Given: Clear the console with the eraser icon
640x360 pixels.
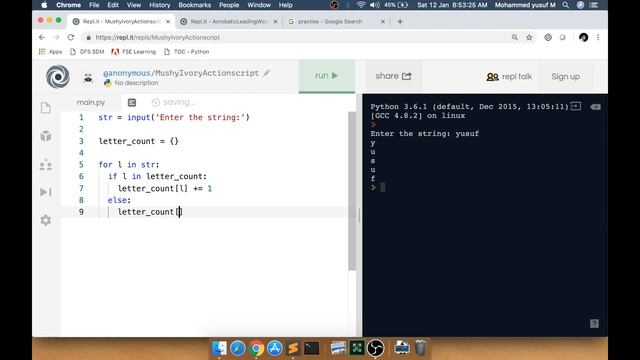Looking at the screenshot, I should coord(596,107).
